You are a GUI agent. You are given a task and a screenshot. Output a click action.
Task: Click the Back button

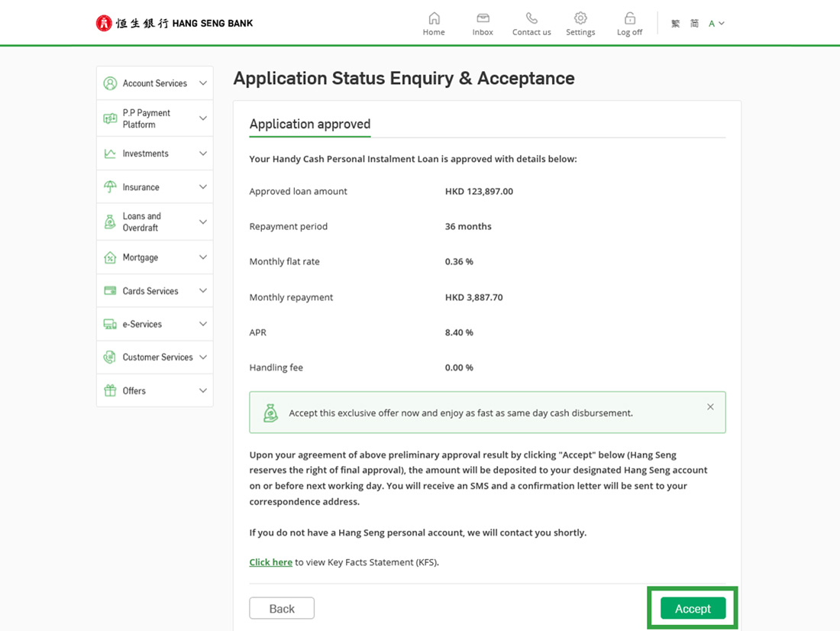coord(282,608)
